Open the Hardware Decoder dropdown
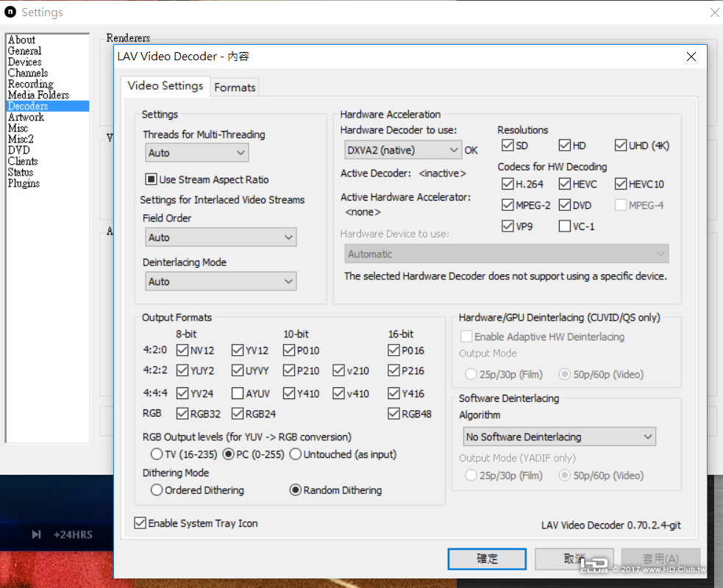This screenshot has height=588, width=723. tap(403, 150)
